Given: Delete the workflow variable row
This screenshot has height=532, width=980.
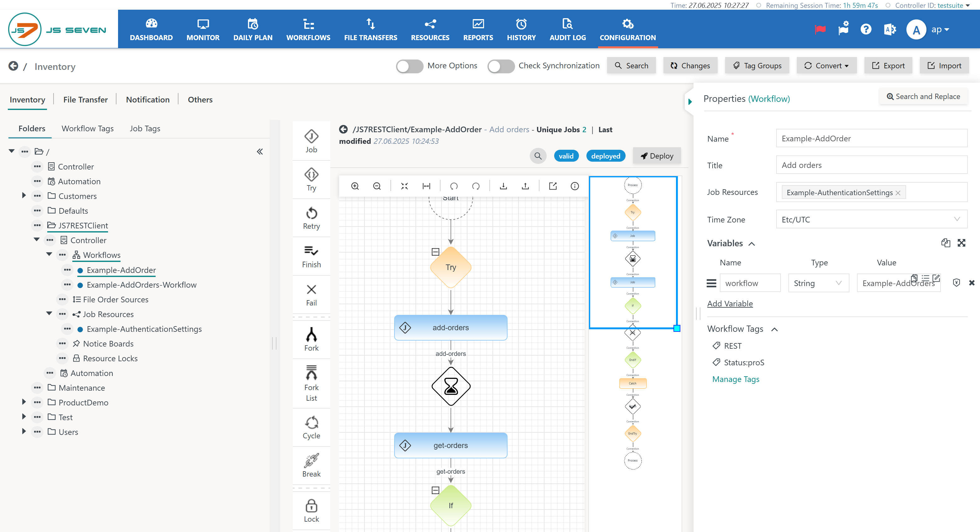Looking at the screenshot, I should pyautogui.click(x=971, y=283).
